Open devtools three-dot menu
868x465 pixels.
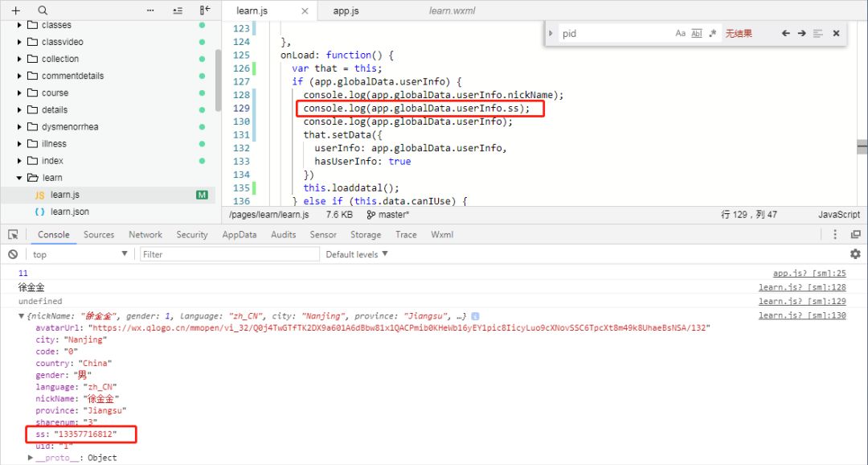point(835,234)
